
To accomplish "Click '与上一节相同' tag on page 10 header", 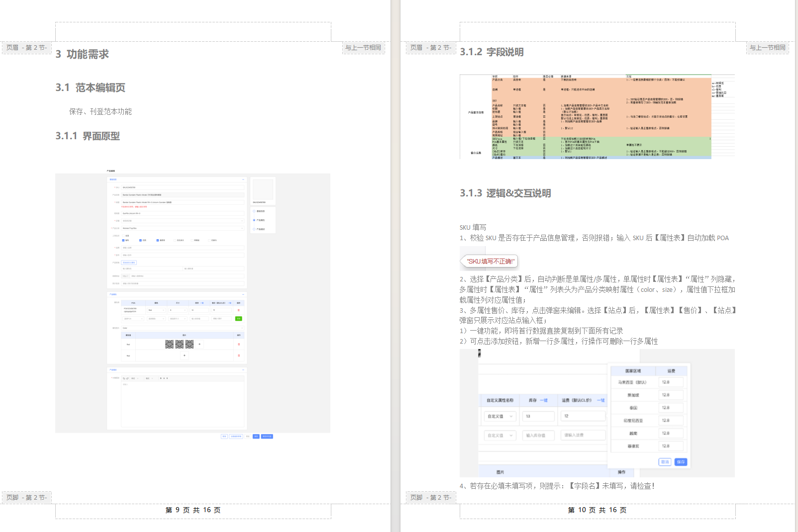I will (768, 48).
